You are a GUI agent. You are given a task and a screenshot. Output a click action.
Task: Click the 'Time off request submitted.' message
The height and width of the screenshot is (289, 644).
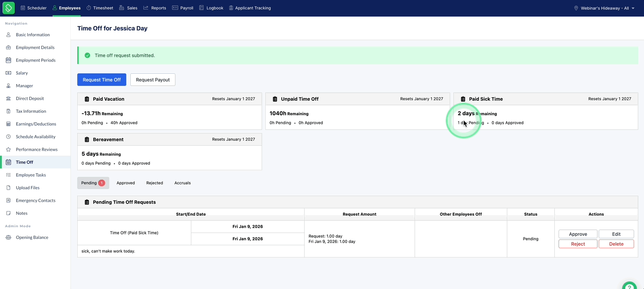tap(125, 55)
